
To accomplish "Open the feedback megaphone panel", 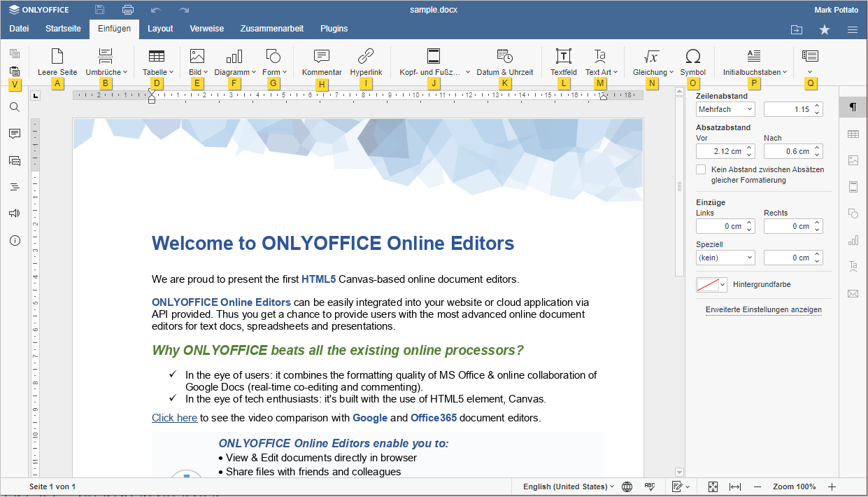I will point(15,213).
